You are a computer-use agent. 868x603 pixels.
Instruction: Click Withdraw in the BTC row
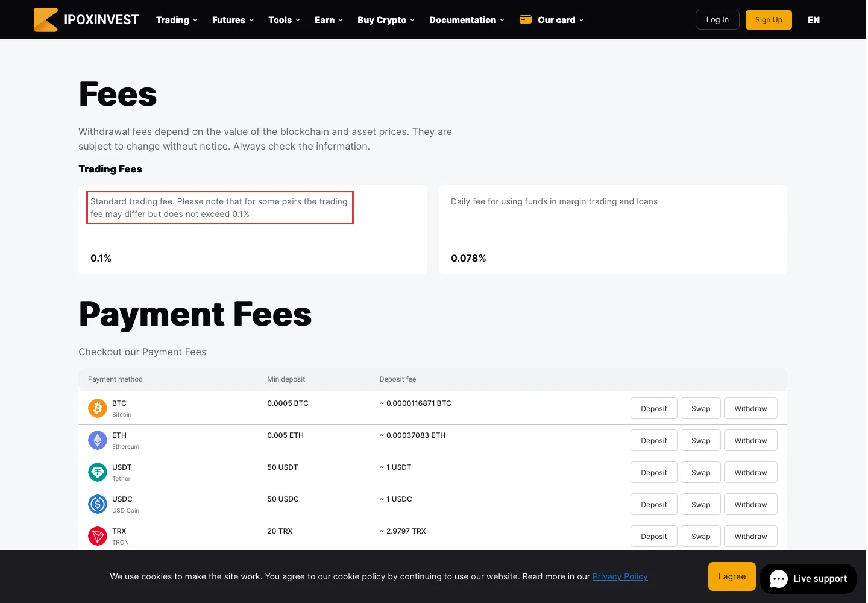750,408
